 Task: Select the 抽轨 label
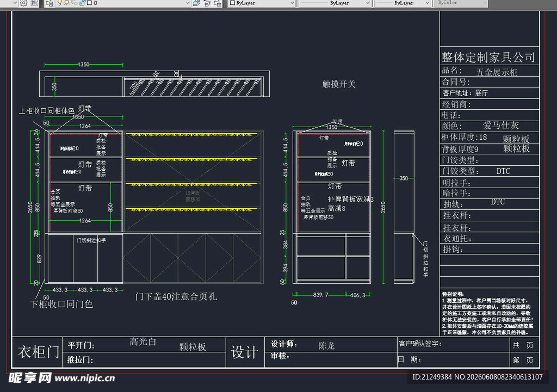[453, 204]
